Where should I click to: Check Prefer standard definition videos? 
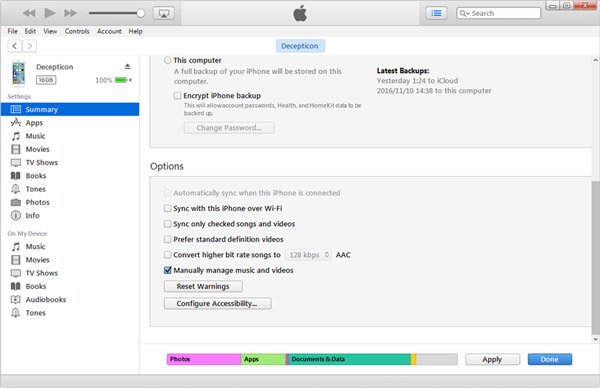(167, 240)
